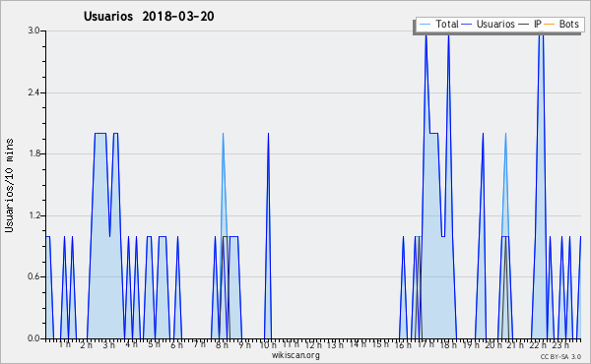Click the 5 h x-axis label

[x=154, y=344]
